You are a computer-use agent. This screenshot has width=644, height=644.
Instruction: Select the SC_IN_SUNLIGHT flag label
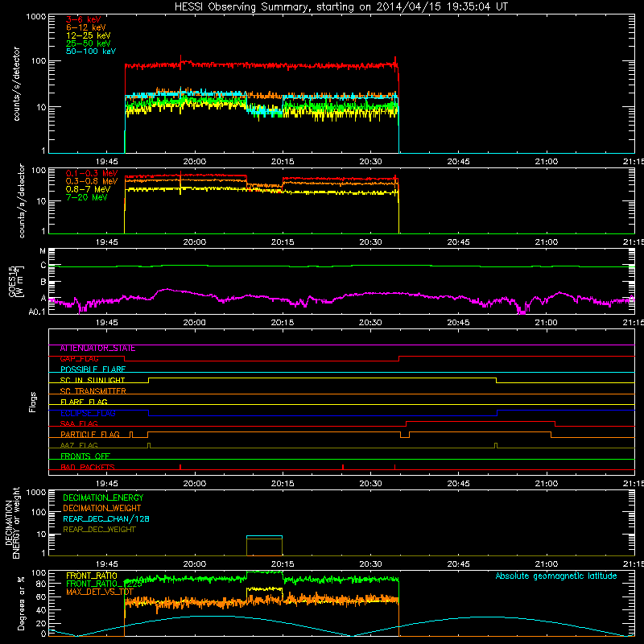tap(93, 380)
